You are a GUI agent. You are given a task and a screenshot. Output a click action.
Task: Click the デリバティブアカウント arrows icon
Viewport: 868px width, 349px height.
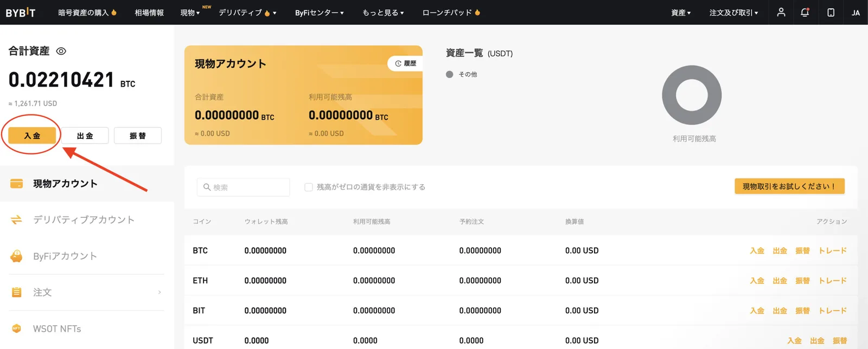point(17,219)
